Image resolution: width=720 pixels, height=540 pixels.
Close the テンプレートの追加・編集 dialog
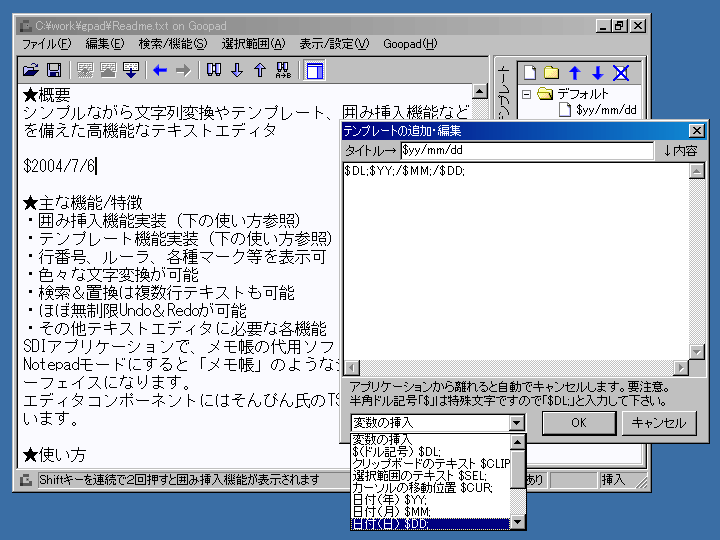pos(697,131)
